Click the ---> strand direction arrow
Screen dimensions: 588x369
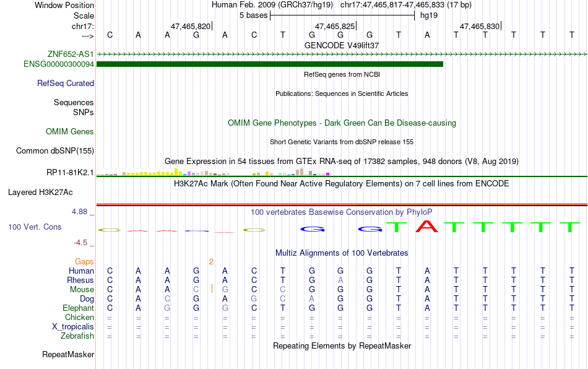pos(87,36)
